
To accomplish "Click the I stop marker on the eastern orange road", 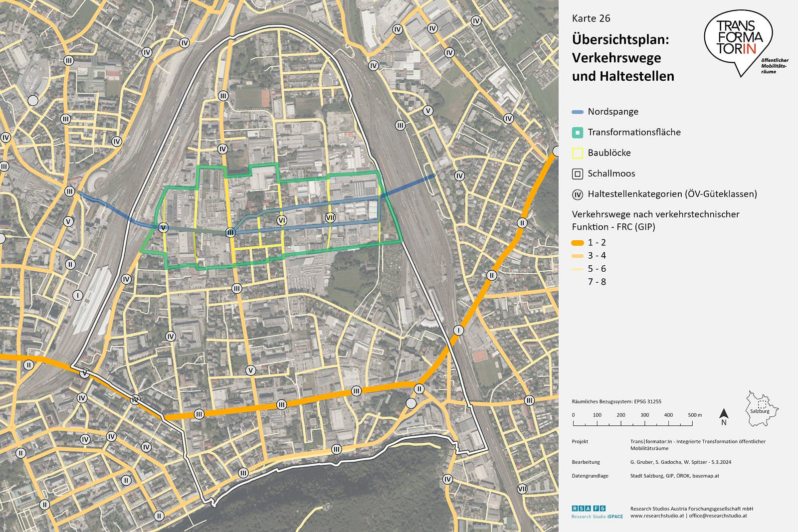I will [x=459, y=330].
